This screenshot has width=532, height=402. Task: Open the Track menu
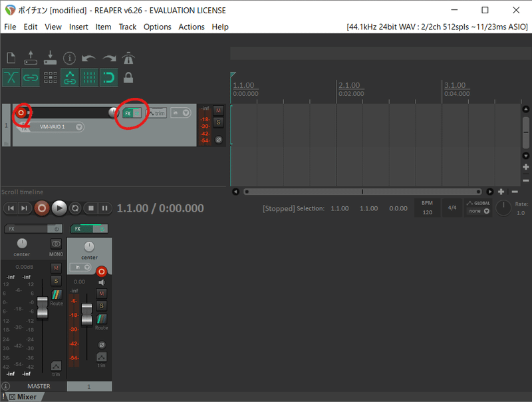128,27
